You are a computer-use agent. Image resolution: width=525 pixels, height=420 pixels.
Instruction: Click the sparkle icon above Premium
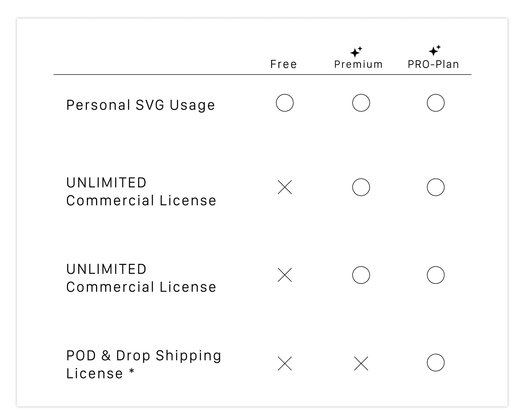[x=356, y=52]
